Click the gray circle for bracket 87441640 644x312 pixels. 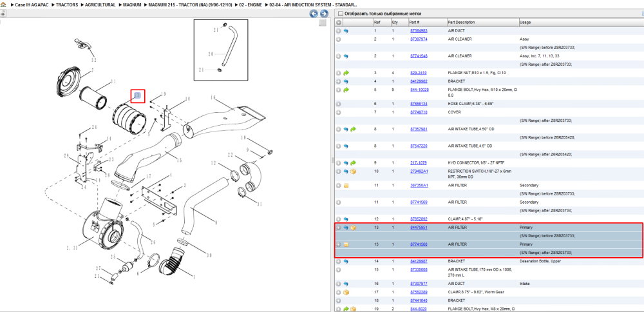(x=339, y=300)
